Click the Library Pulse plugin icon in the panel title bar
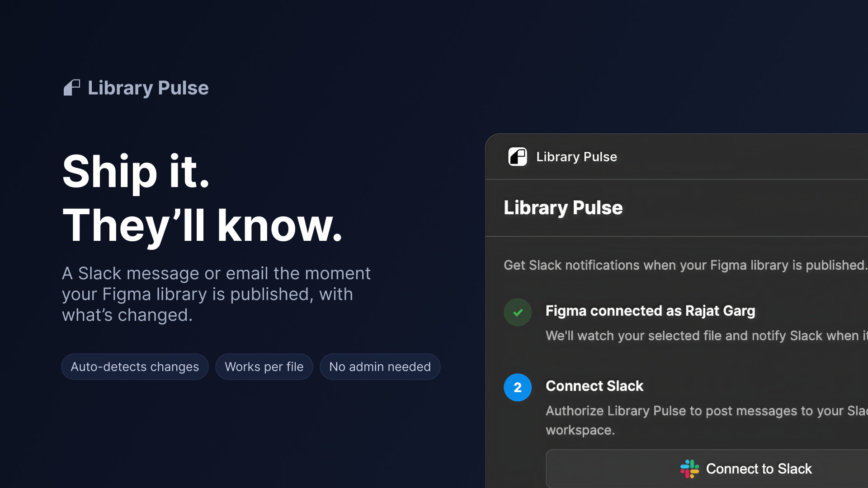The height and width of the screenshot is (488, 868). point(518,157)
